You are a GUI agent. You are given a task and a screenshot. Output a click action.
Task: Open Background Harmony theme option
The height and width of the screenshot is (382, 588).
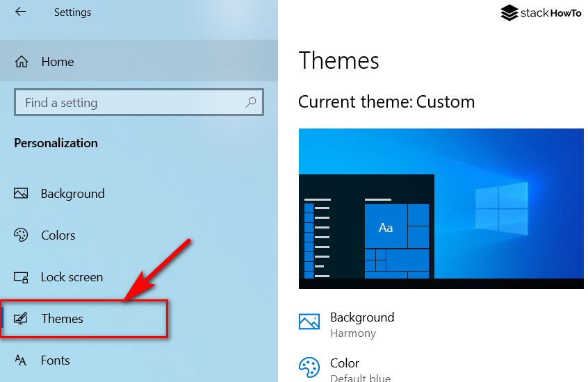[347, 324]
